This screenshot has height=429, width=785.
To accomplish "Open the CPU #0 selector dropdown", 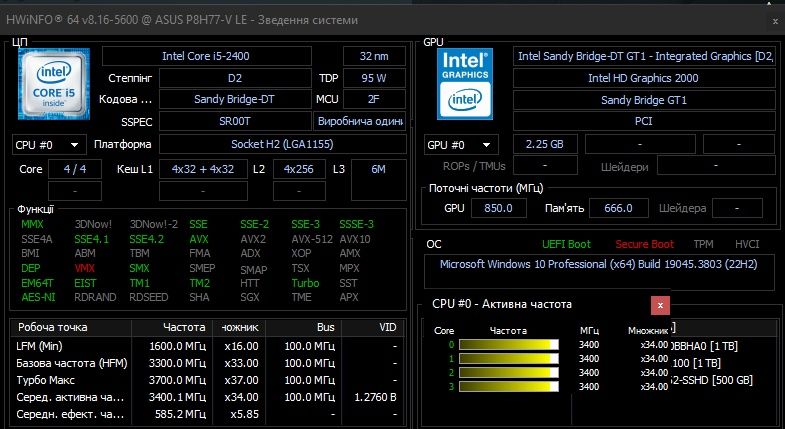I will point(49,145).
